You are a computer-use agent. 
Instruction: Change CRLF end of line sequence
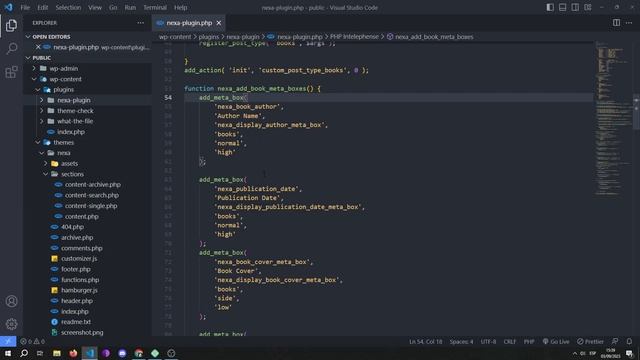click(x=510, y=341)
